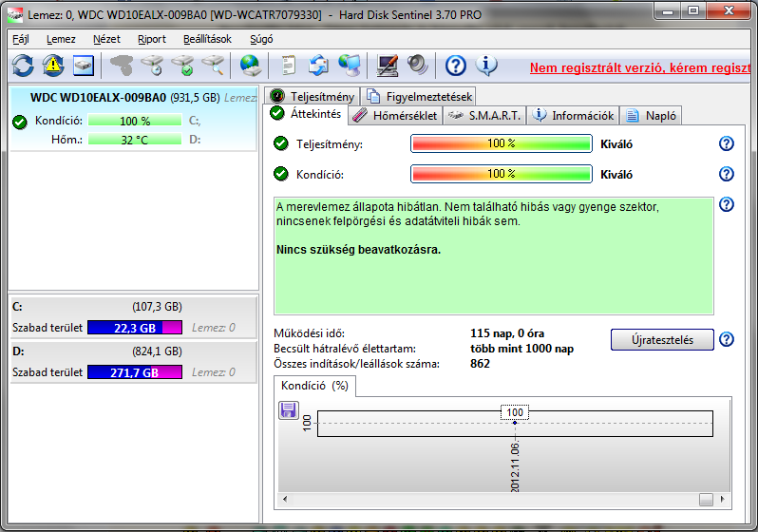Select the Kondíció (%) chart tab
758x532 pixels.
coord(314,386)
